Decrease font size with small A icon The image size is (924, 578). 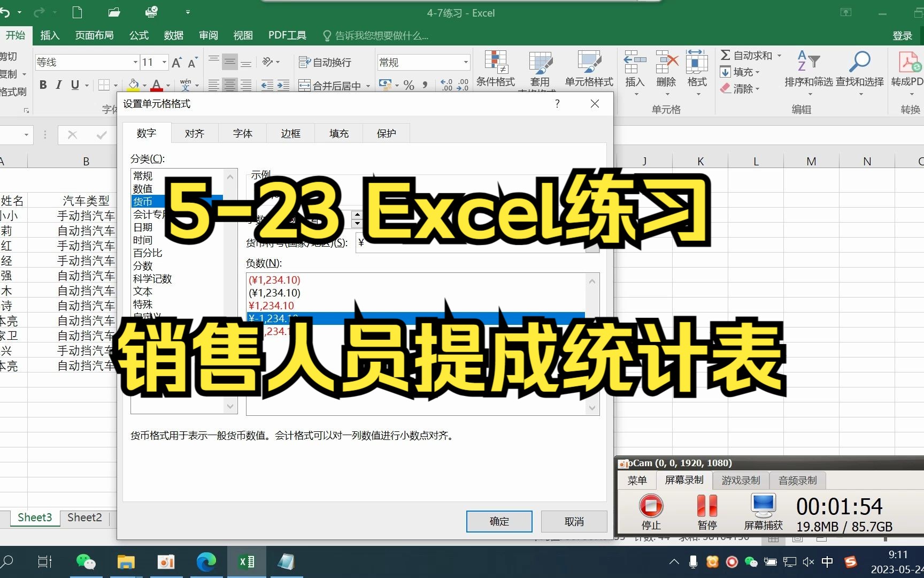[x=192, y=62]
